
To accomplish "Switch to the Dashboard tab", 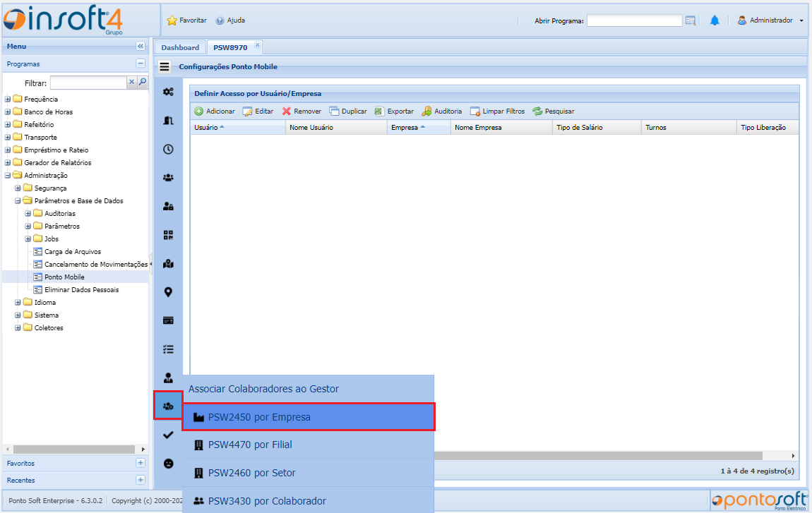I will (179, 47).
